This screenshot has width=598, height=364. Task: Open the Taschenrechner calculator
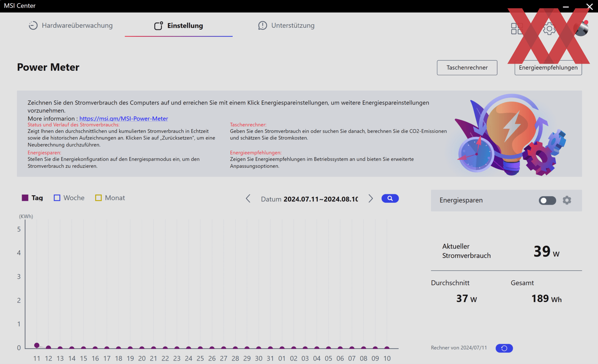[467, 68]
